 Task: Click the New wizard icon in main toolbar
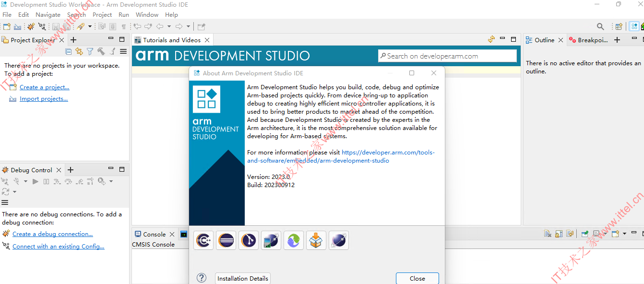point(7,26)
